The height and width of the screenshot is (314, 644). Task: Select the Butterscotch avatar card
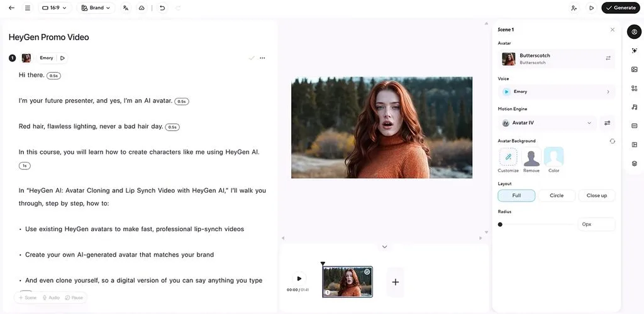click(557, 58)
